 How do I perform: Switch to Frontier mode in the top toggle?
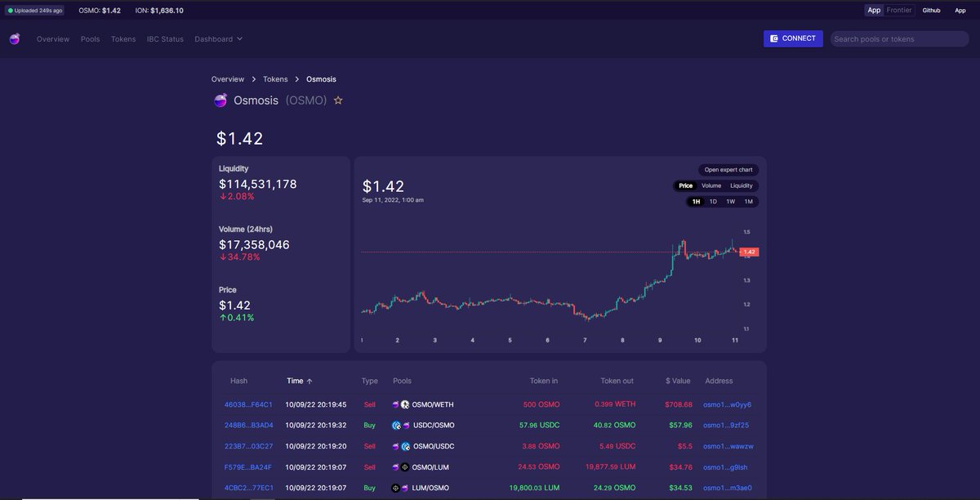899,11
